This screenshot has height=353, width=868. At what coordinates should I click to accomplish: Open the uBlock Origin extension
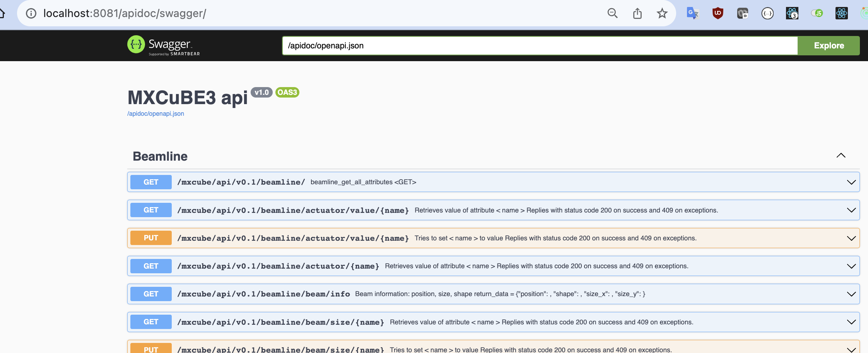tap(718, 14)
